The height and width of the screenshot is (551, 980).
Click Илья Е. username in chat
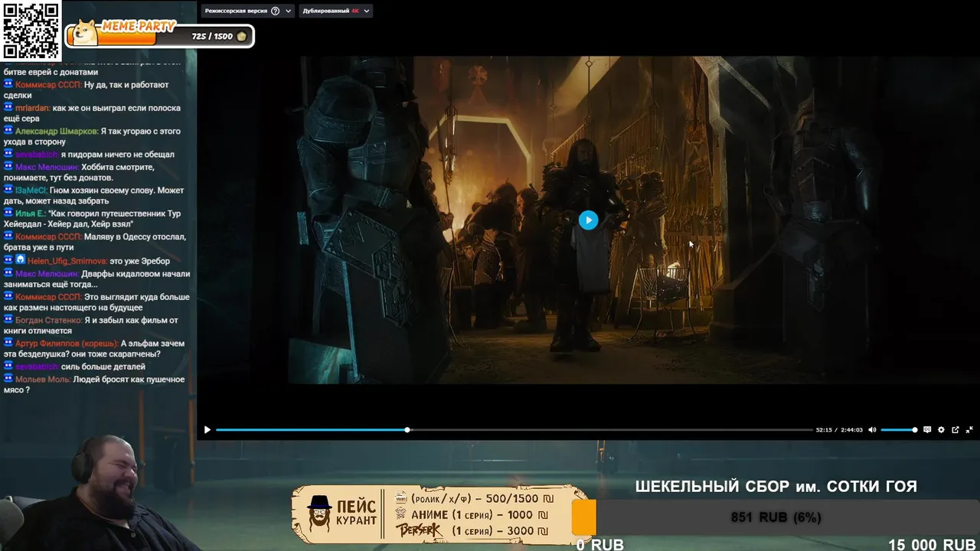30,214
